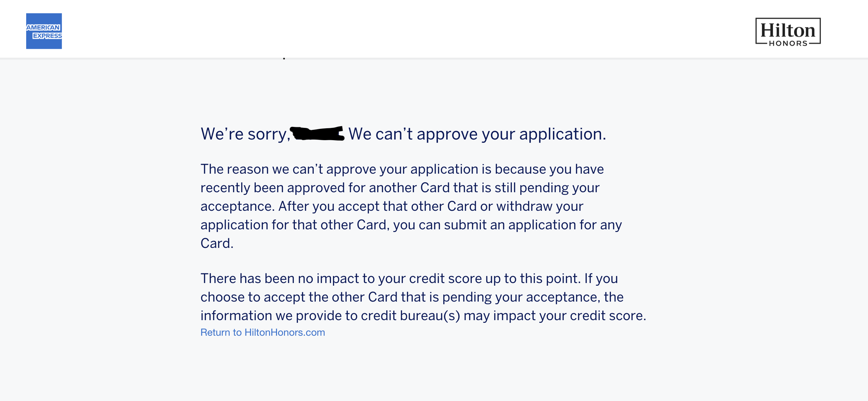
Task: Click the line "There has been no impact"
Action: [409, 278]
